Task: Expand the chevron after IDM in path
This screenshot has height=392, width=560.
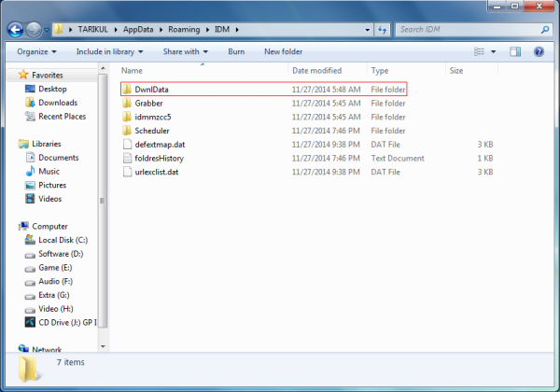Action: pyautogui.click(x=237, y=30)
